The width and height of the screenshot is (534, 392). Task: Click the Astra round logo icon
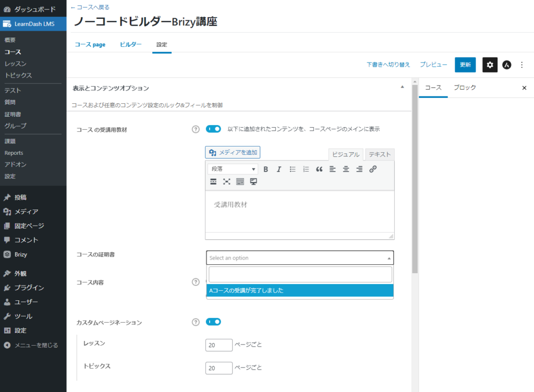[507, 65]
